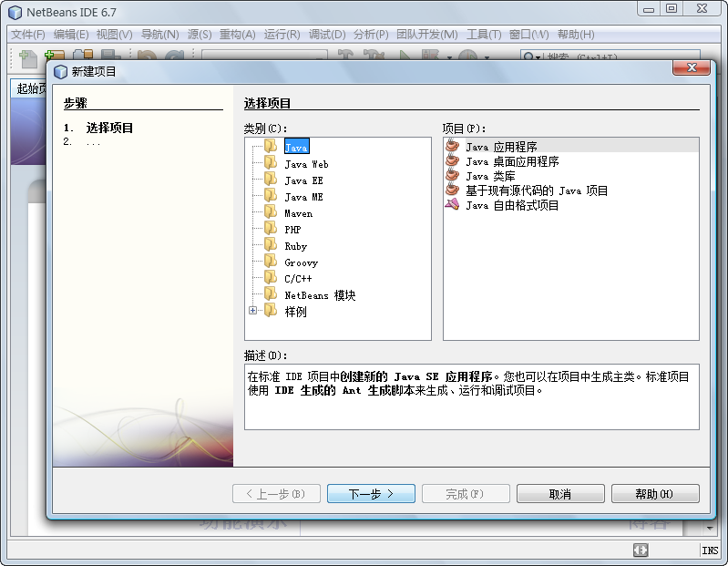This screenshot has height=566, width=728.
Task: Open the 帮助(H) menu in menu bar
Action: (575, 35)
